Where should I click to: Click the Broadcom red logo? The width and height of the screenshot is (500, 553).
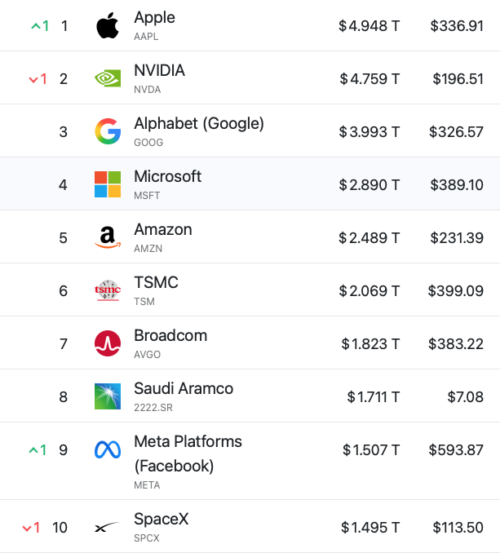click(x=108, y=343)
